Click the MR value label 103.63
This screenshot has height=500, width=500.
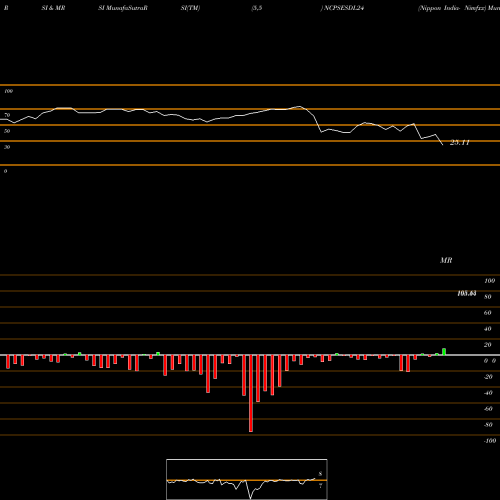pos(467,293)
